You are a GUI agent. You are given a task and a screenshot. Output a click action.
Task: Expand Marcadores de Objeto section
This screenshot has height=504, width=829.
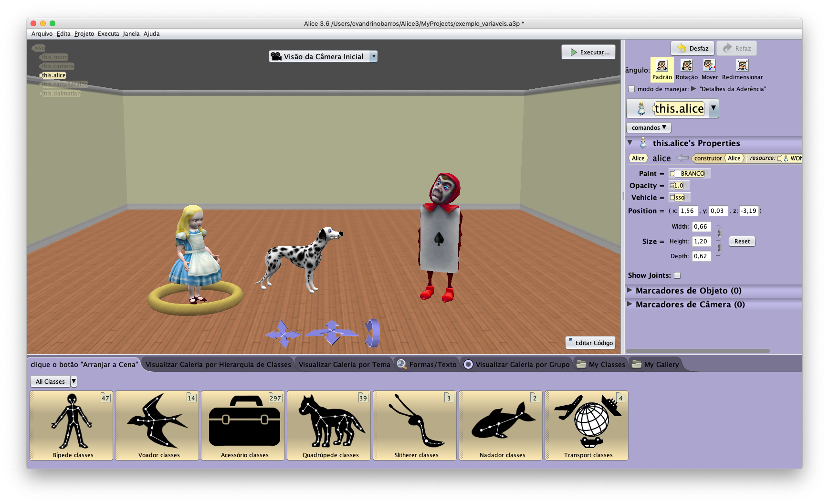pyautogui.click(x=630, y=290)
